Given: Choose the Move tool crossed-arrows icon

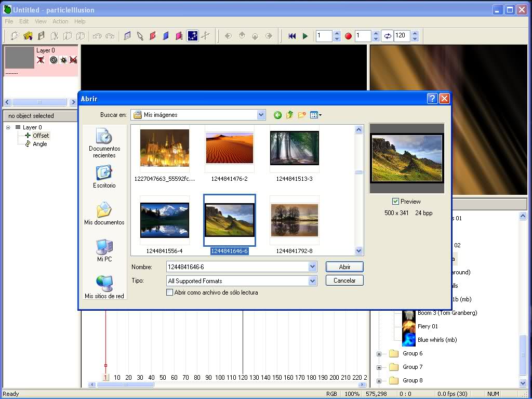Looking at the screenshot, I should (205, 36).
